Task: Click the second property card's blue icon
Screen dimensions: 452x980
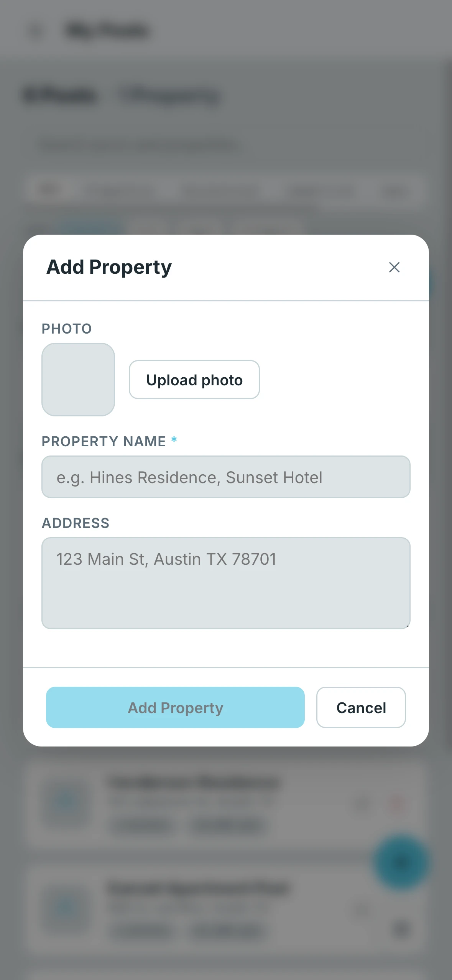Action: click(x=66, y=908)
